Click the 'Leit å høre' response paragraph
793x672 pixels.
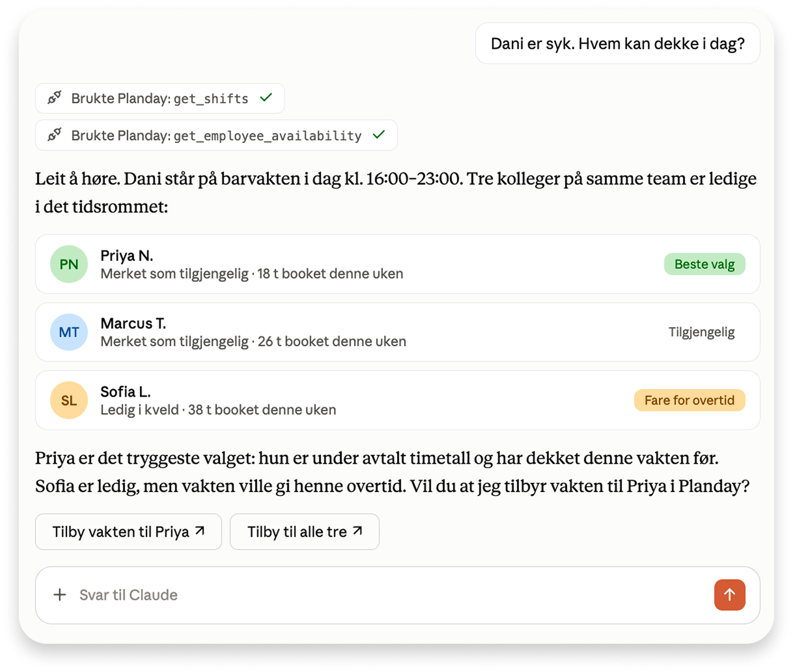click(396, 192)
